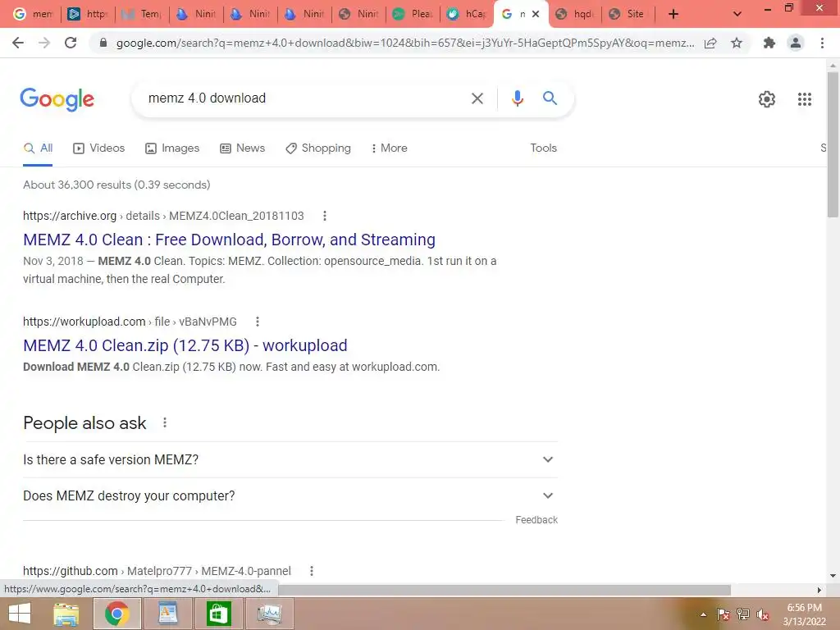Reload the current page
The height and width of the screenshot is (630, 840).
[71, 43]
